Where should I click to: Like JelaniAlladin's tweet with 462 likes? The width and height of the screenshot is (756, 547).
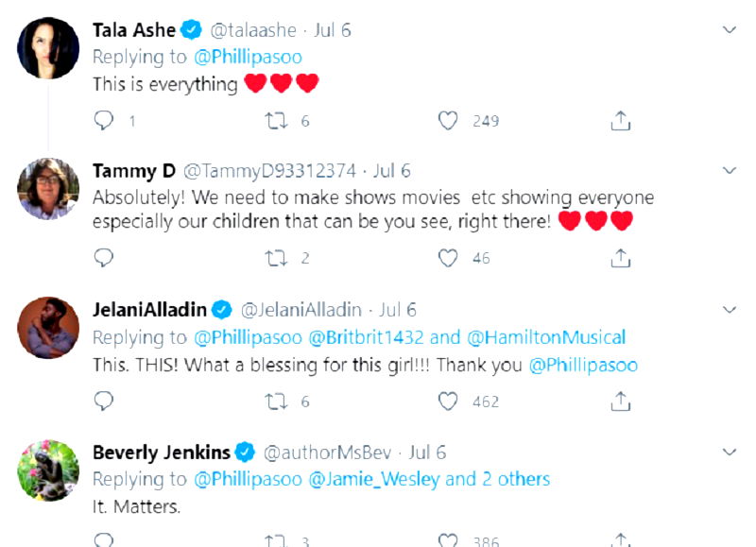point(449,402)
